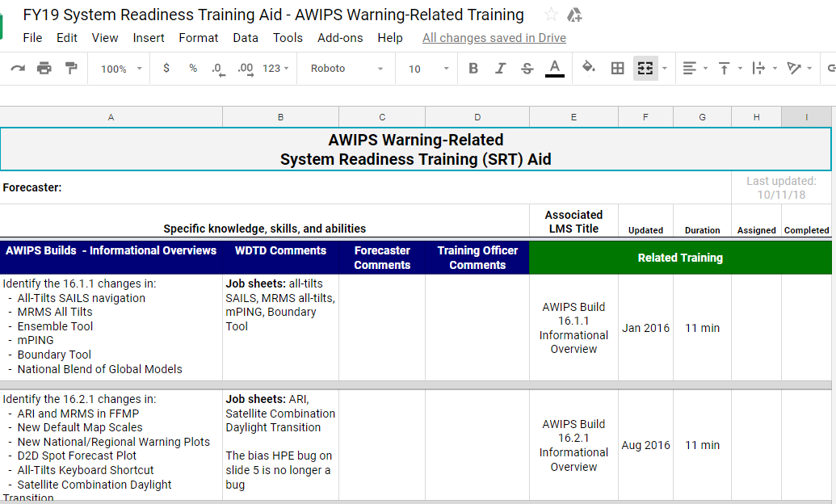Select column E header

click(x=573, y=117)
